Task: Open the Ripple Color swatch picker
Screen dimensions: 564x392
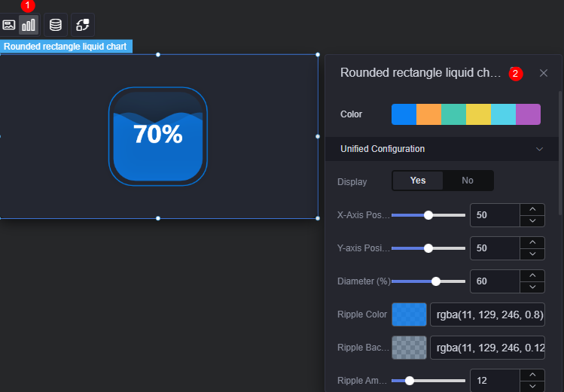Action: point(409,315)
